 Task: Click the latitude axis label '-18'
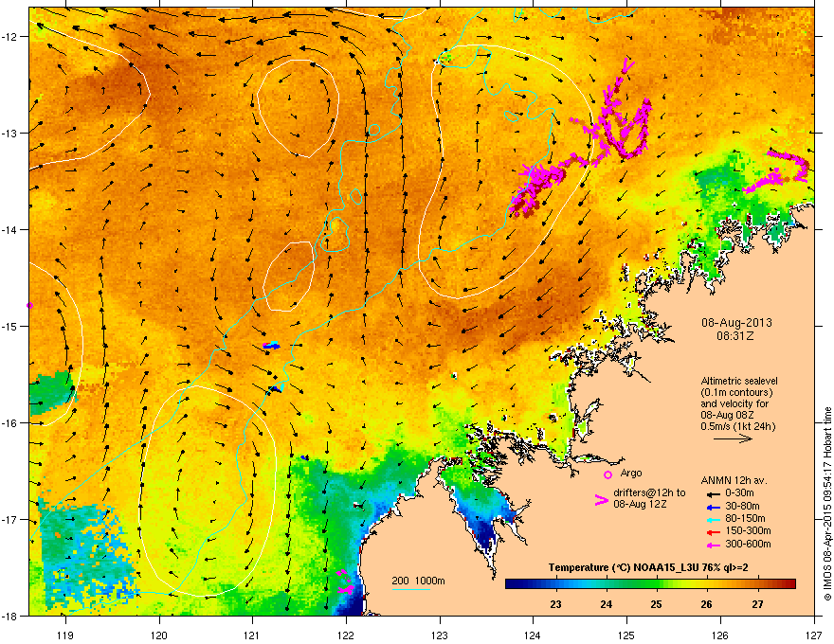(10, 616)
